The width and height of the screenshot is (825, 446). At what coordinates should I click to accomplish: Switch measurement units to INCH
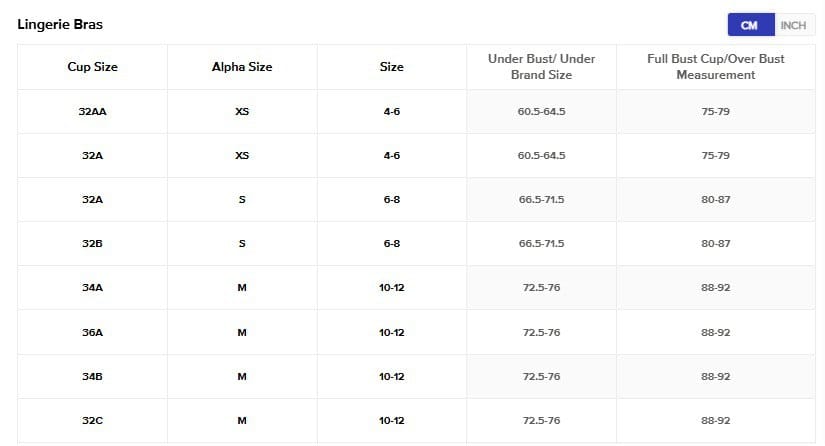click(793, 25)
